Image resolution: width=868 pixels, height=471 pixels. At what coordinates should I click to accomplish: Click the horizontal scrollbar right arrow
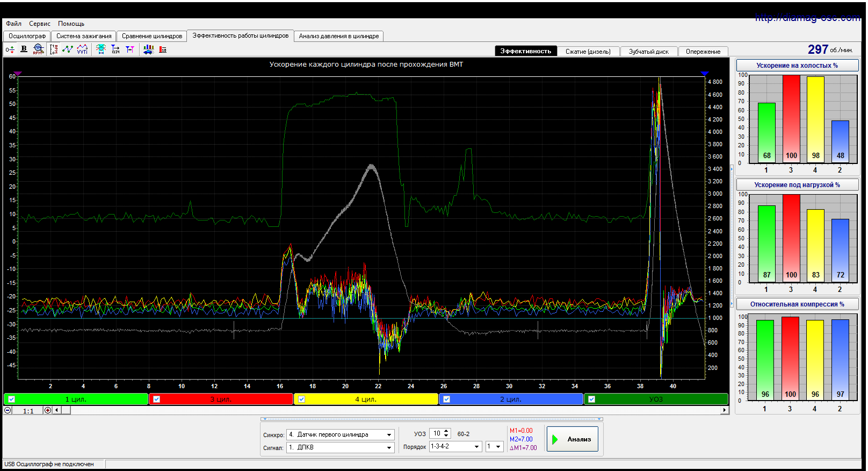724,410
